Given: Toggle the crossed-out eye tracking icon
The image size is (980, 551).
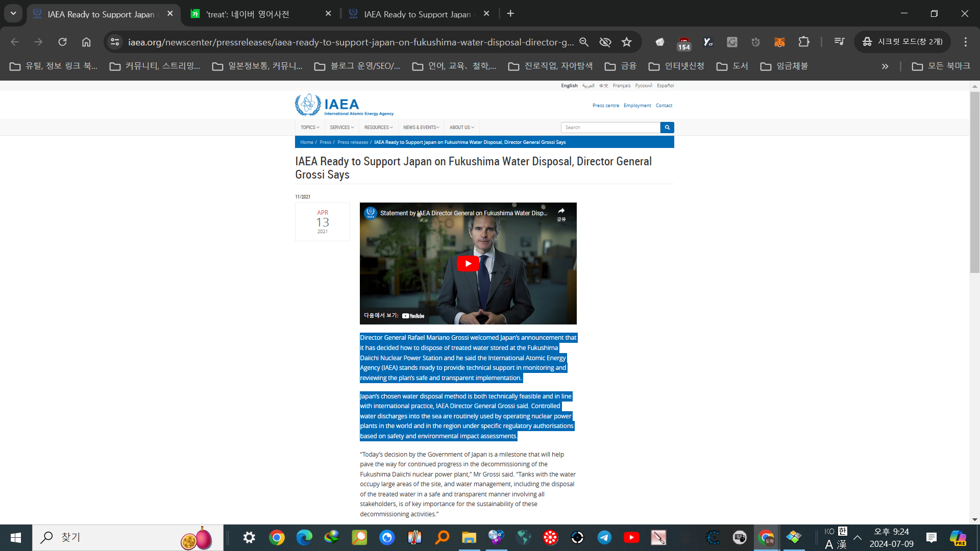Looking at the screenshot, I should pyautogui.click(x=605, y=42).
